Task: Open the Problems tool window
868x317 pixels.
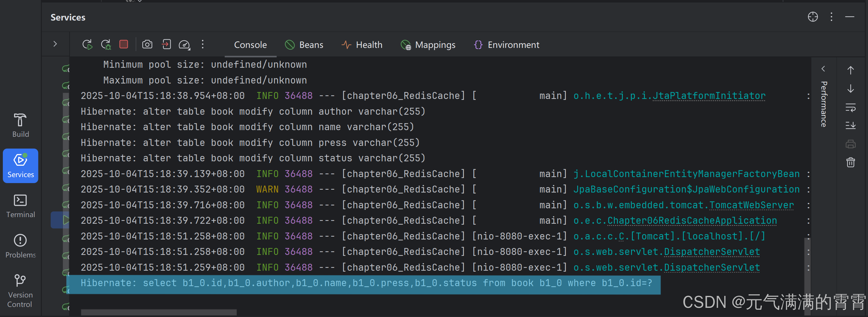Action: [x=20, y=246]
